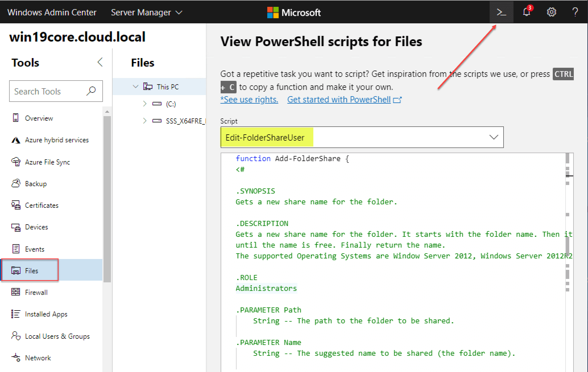Open the notifications bell

click(526, 12)
